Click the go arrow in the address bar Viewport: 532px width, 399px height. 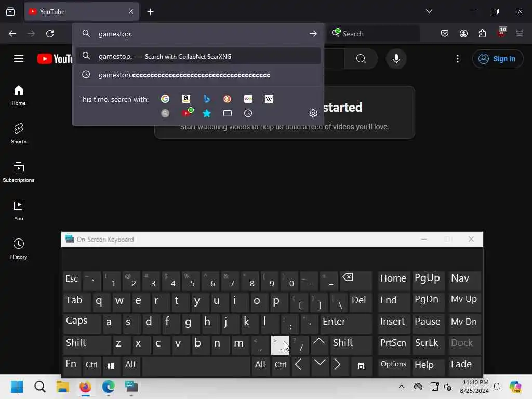(313, 34)
